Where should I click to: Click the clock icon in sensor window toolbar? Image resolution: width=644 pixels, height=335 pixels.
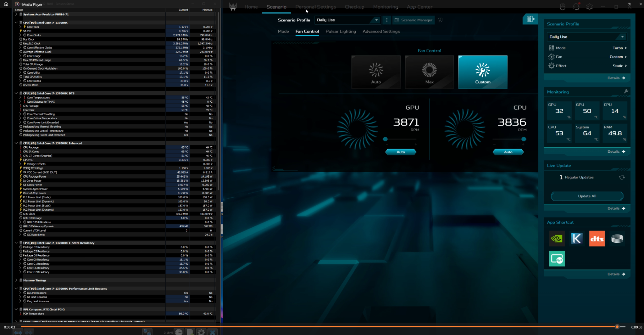coord(179,332)
